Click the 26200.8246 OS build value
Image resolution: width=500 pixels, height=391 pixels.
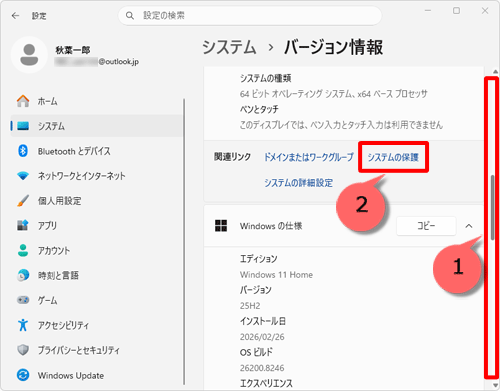tap(262, 368)
